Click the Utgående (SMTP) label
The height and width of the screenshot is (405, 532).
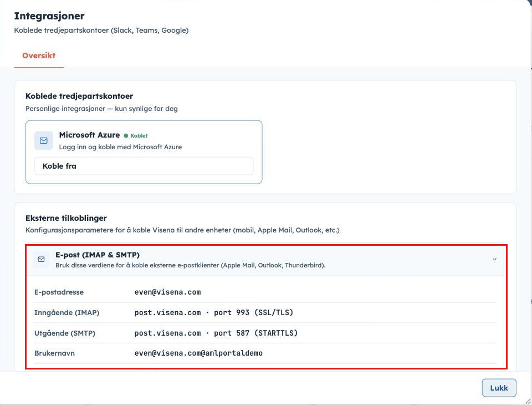65,333
